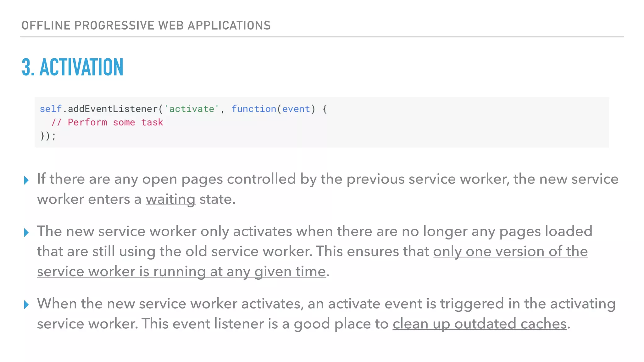
Task: Click the first bullet triangle marker
Action: (26, 180)
